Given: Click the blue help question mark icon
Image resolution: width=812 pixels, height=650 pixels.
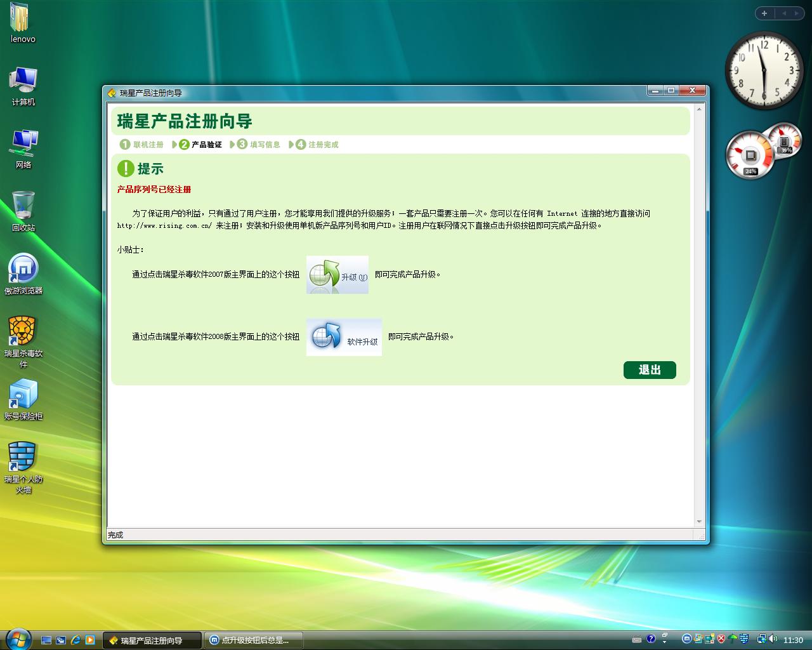Looking at the screenshot, I should click(x=651, y=639).
